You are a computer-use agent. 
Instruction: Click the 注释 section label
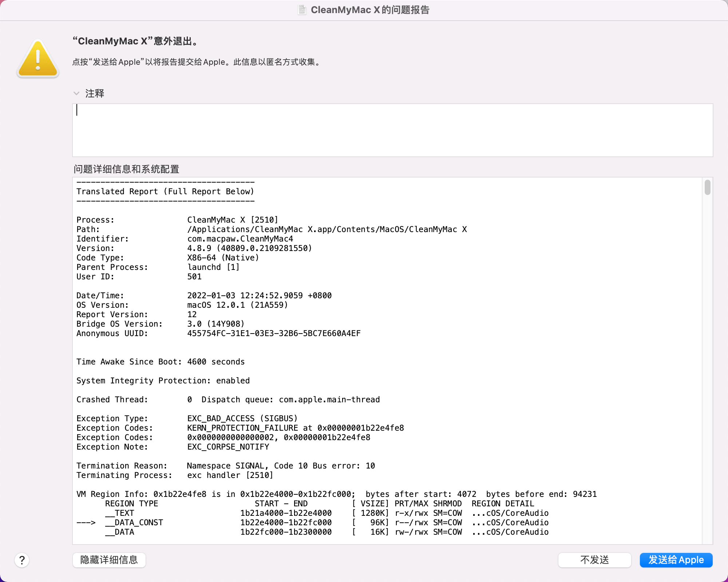click(x=95, y=93)
